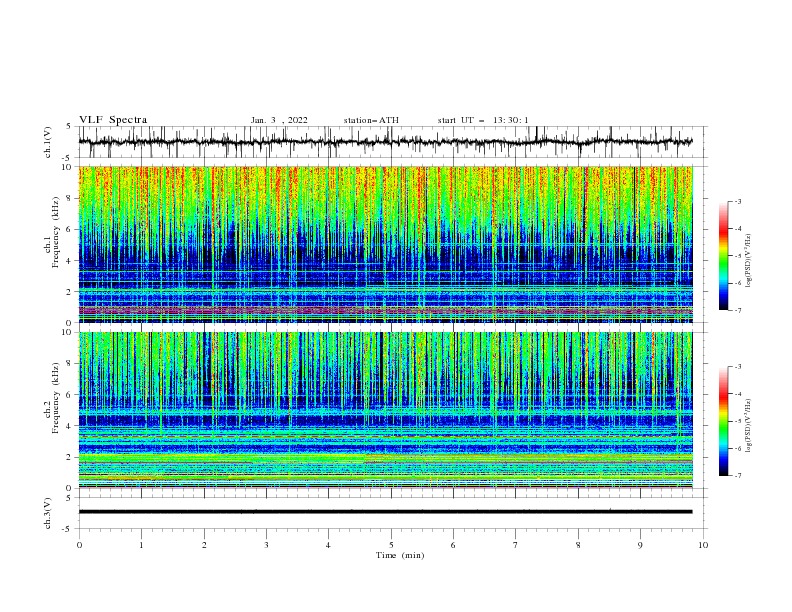The width and height of the screenshot is (792, 612).
Task: Click the "5" tick on the time axis
Action: 391,545
